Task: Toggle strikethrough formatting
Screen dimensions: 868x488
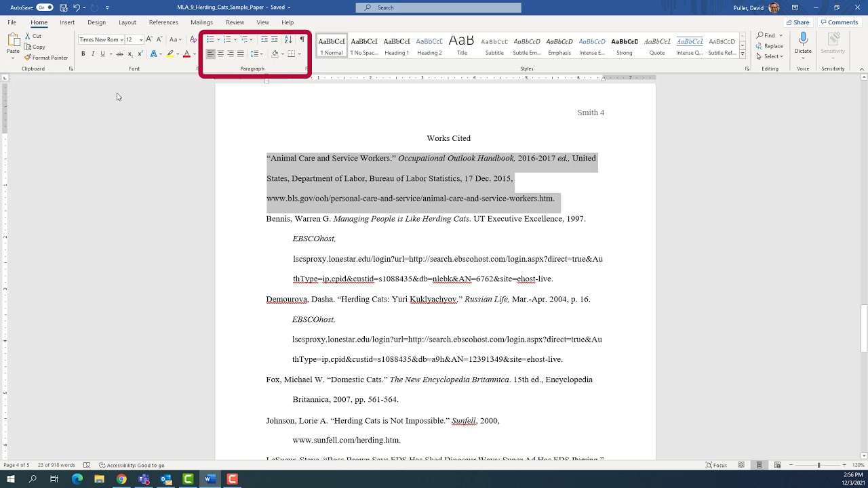Action: (x=119, y=54)
